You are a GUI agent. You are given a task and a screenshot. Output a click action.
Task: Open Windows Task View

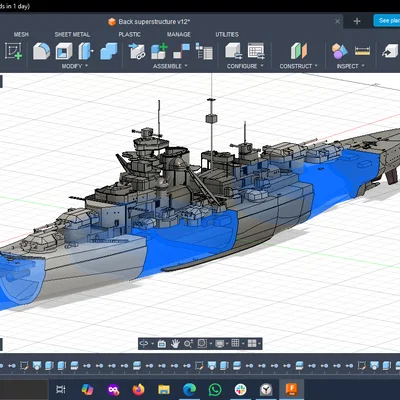click(61, 389)
